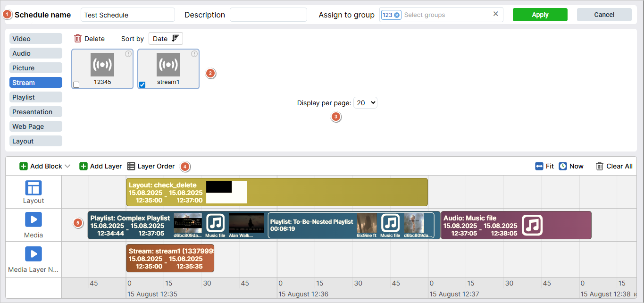Viewport: 644px width, 303px height.
Task: Click the Delete trash icon
Action: pos(78,39)
